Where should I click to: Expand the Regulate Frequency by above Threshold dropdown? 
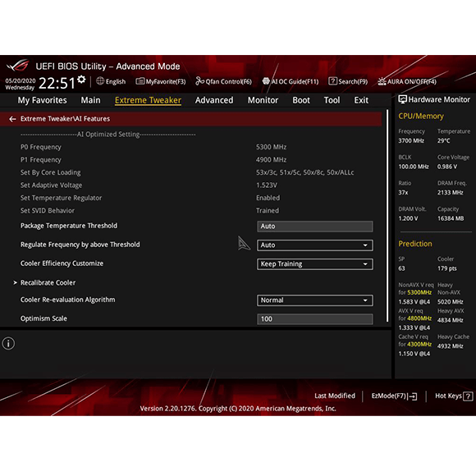(x=315, y=245)
